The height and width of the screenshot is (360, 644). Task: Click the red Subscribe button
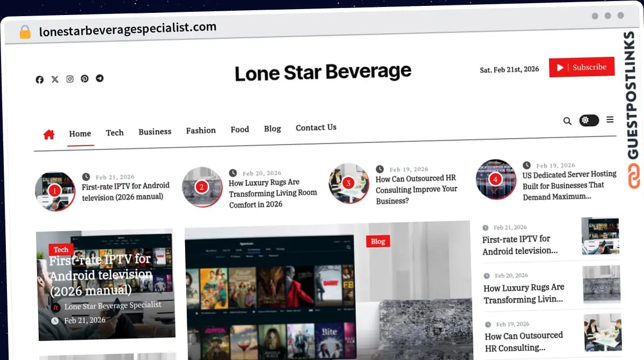(582, 67)
